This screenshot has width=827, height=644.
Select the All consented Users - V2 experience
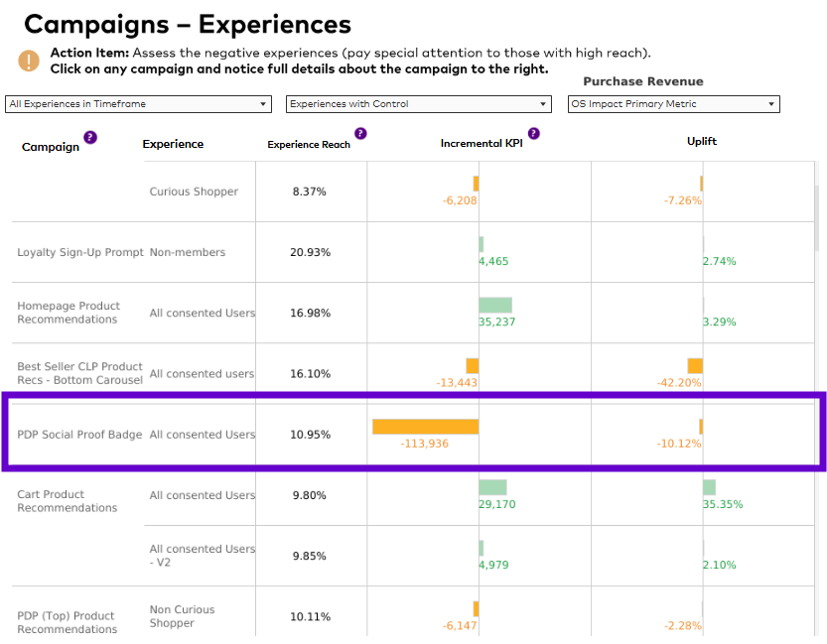pyautogui.click(x=202, y=556)
